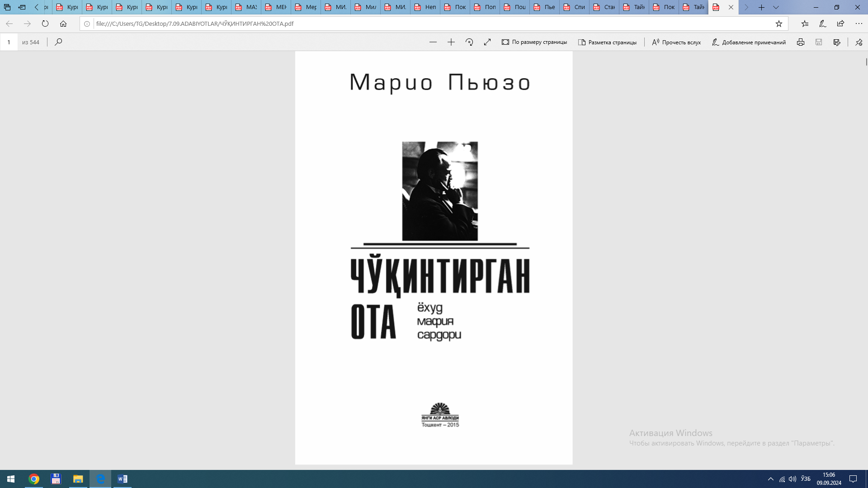Open Microsoft Word from taskbar

point(123,479)
